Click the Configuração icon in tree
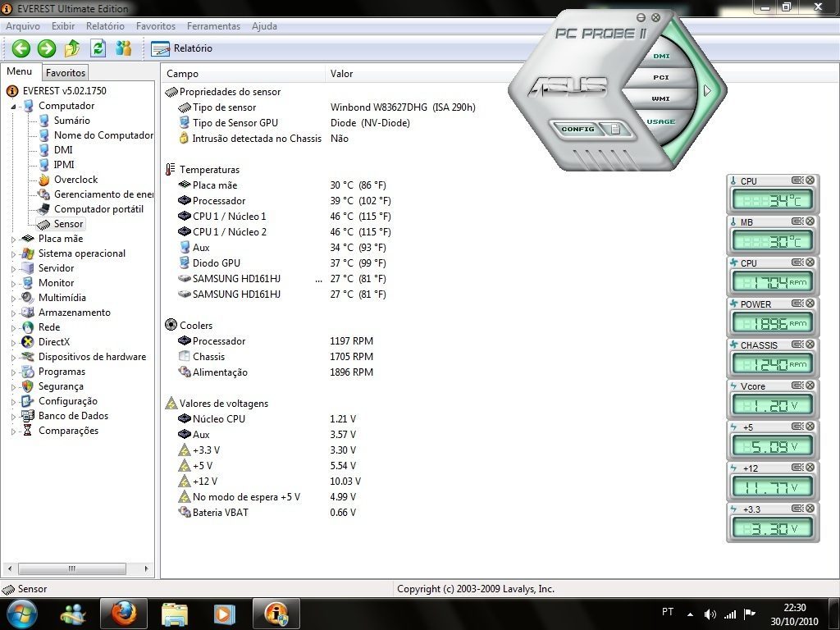Image resolution: width=840 pixels, height=630 pixels. coord(27,401)
